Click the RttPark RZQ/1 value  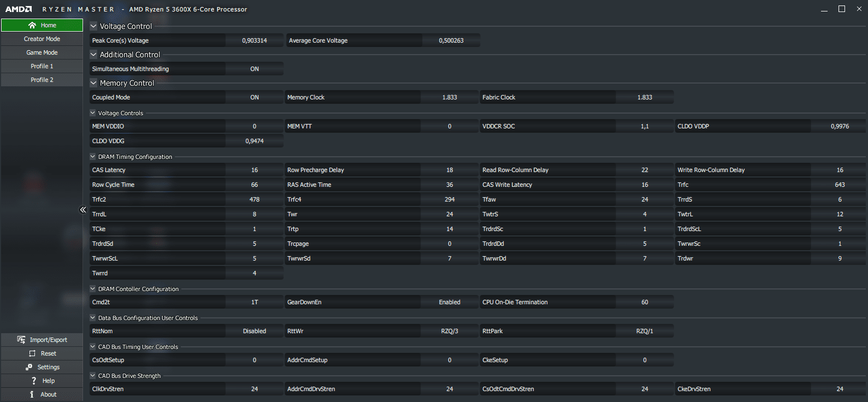645,331
